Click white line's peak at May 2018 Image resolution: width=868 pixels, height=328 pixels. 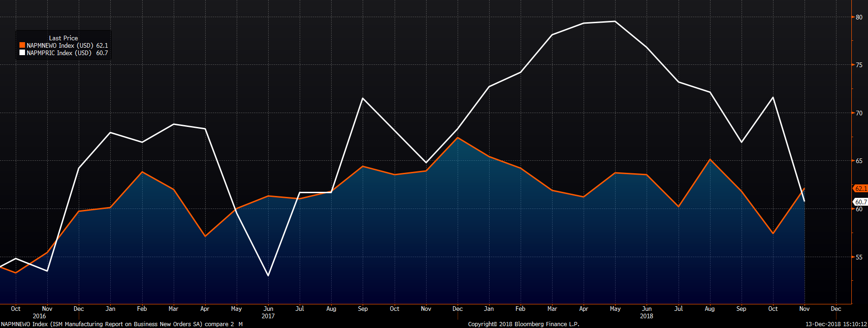click(x=615, y=21)
